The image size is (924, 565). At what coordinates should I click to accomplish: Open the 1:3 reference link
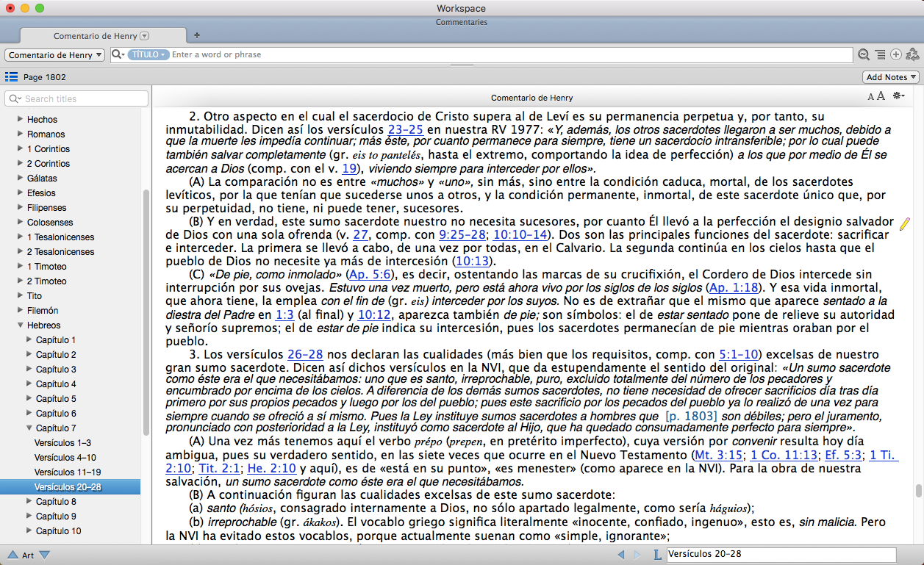(x=284, y=314)
